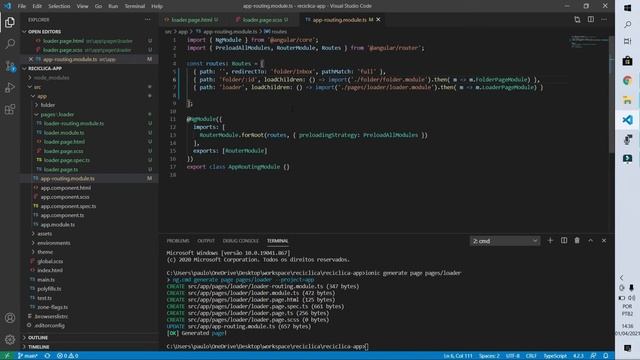
Task: Close the app-routing.module.ts tab
Action: 378,20
